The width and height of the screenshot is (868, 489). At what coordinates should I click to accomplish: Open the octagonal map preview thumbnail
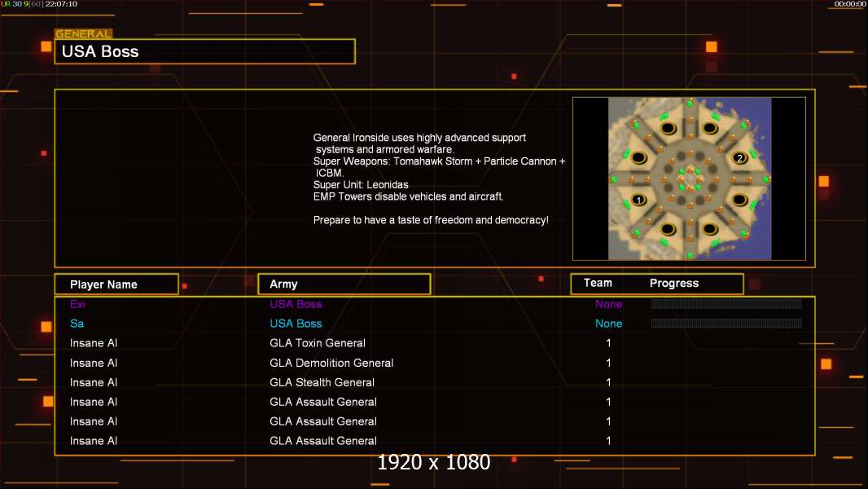[x=689, y=178]
